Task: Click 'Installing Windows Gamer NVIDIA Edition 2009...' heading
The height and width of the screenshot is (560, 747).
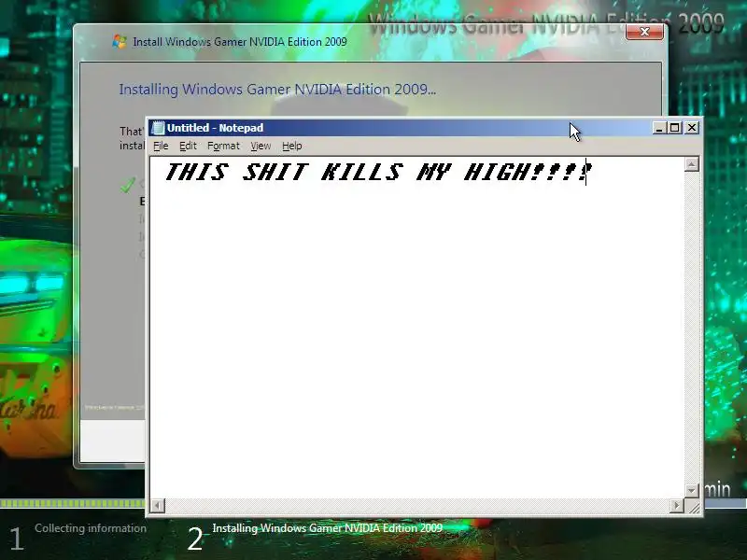Action: pyautogui.click(x=277, y=89)
